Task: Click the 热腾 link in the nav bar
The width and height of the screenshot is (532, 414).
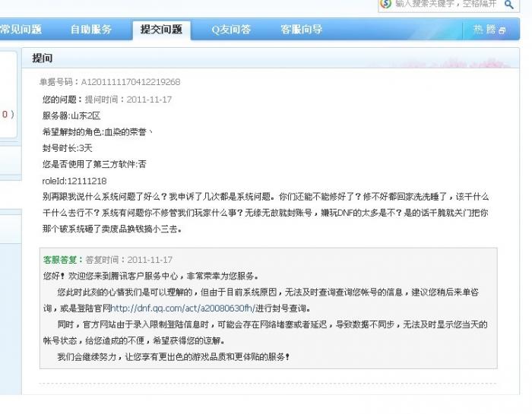Action: [485, 30]
